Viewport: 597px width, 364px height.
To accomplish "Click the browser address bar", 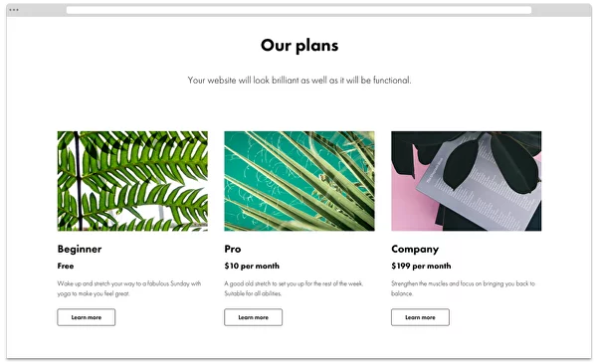I will click(298, 10).
